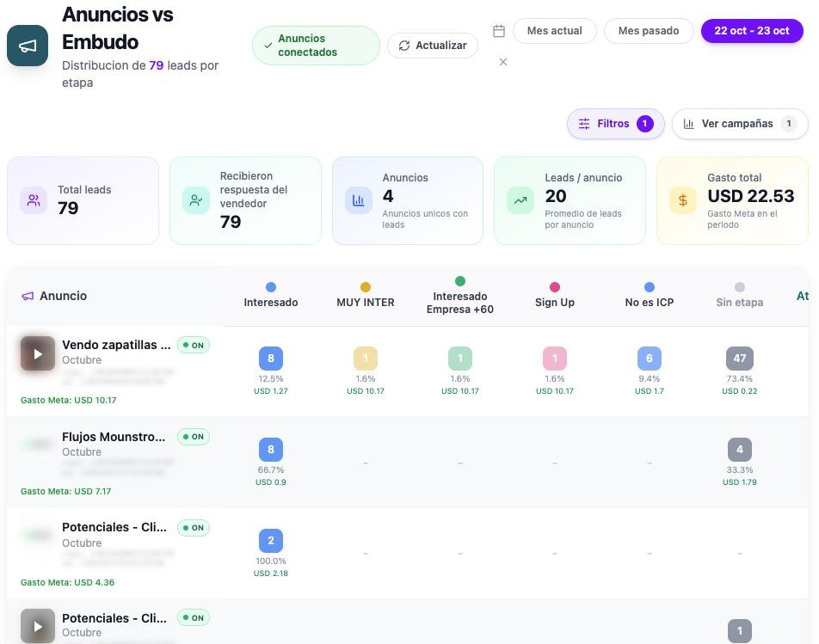Toggle ON status of Potenciales USD 4.36 ad

click(194, 528)
